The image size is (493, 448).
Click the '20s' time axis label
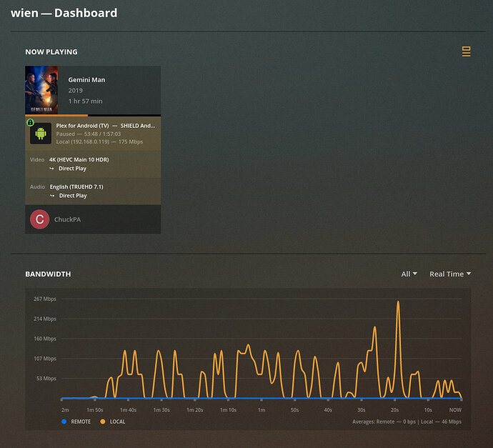(394, 410)
